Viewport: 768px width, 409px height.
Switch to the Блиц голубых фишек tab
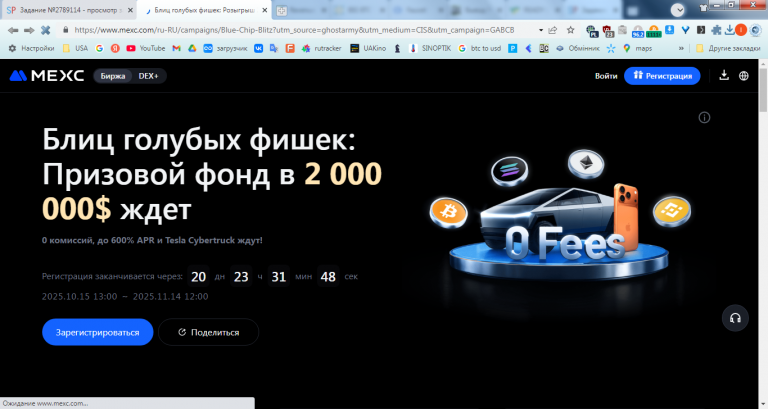[x=203, y=10]
